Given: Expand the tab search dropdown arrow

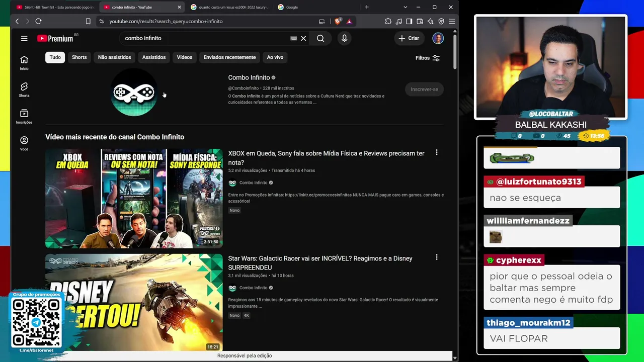Looking at the screenshot, I should [406, 7].
